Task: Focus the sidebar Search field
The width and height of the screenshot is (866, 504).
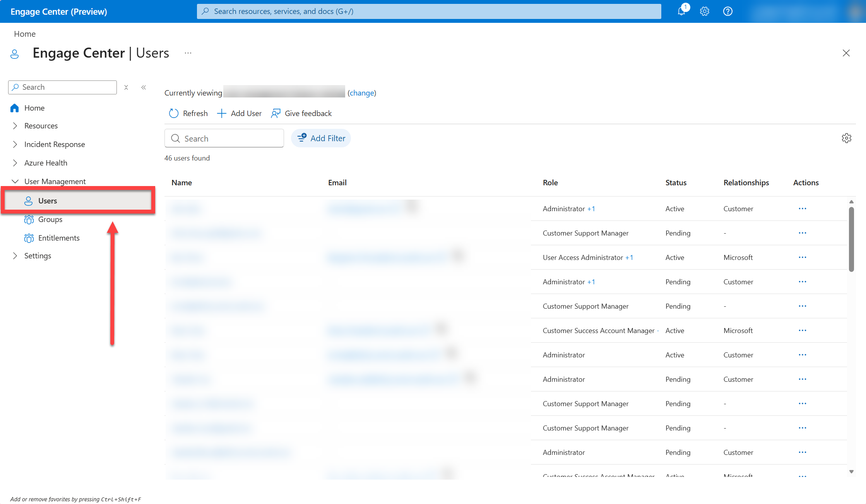Action: (62, 87)
